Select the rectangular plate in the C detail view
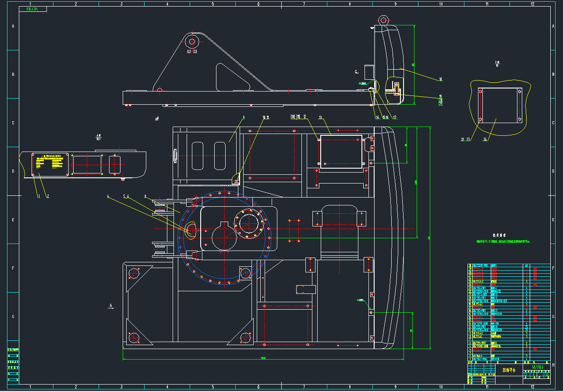 pyautogui.click(x=500, y=105)
